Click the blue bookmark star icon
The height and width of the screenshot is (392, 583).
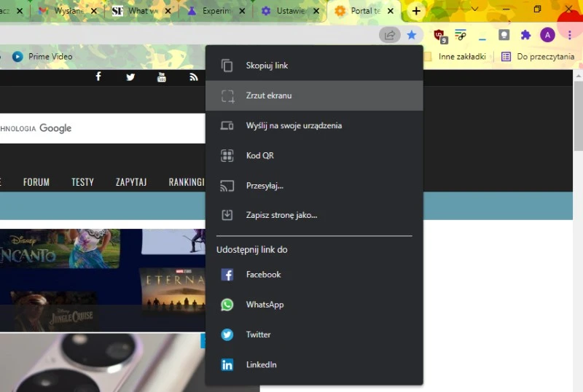coord(412,35)
